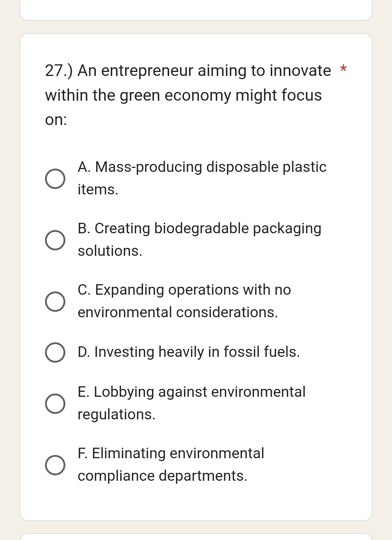Viewport: 392px width, 540px height.
Task: Tap the 'F. Eliminating environmental' label text
Action: (171, 454)
